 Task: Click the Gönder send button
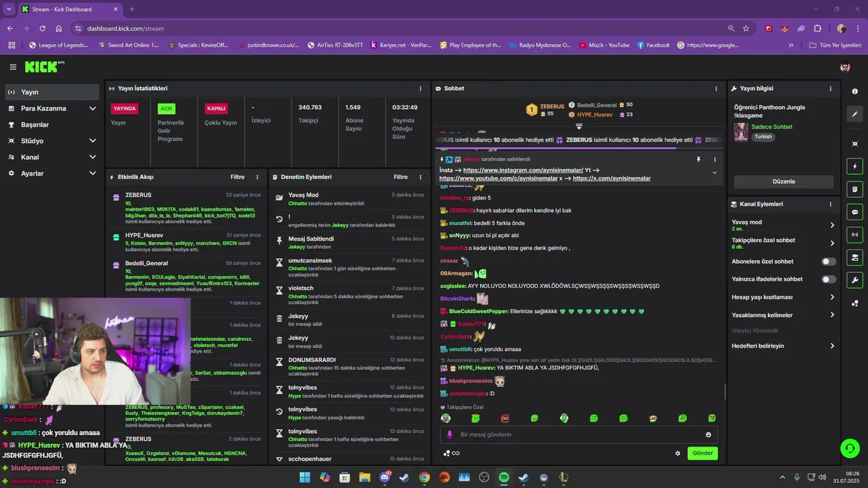pos(703,453)
